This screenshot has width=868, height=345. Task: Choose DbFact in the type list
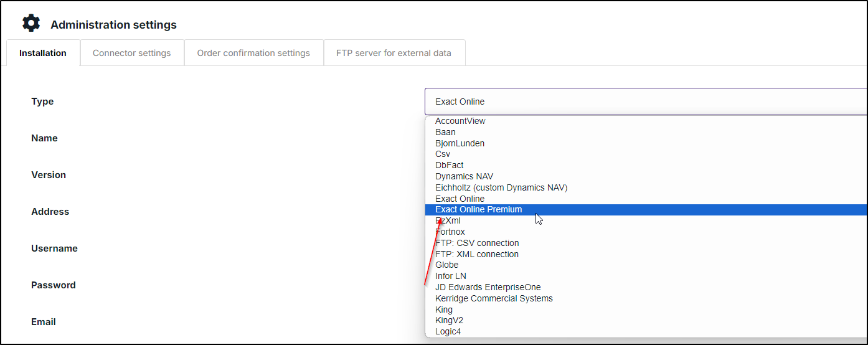coord(646,165)
